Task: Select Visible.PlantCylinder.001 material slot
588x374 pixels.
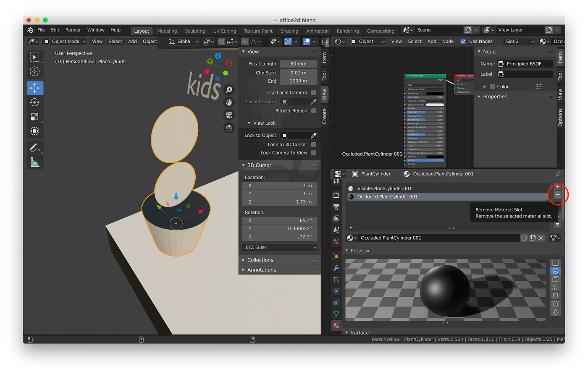Action: pyautogui.click(x=447, y=188)
